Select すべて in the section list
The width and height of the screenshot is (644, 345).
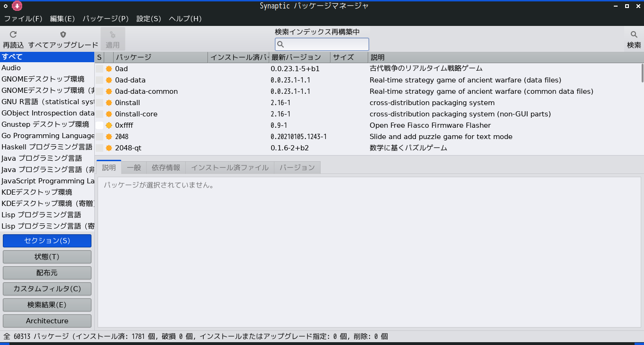click(x=47, y=57)
